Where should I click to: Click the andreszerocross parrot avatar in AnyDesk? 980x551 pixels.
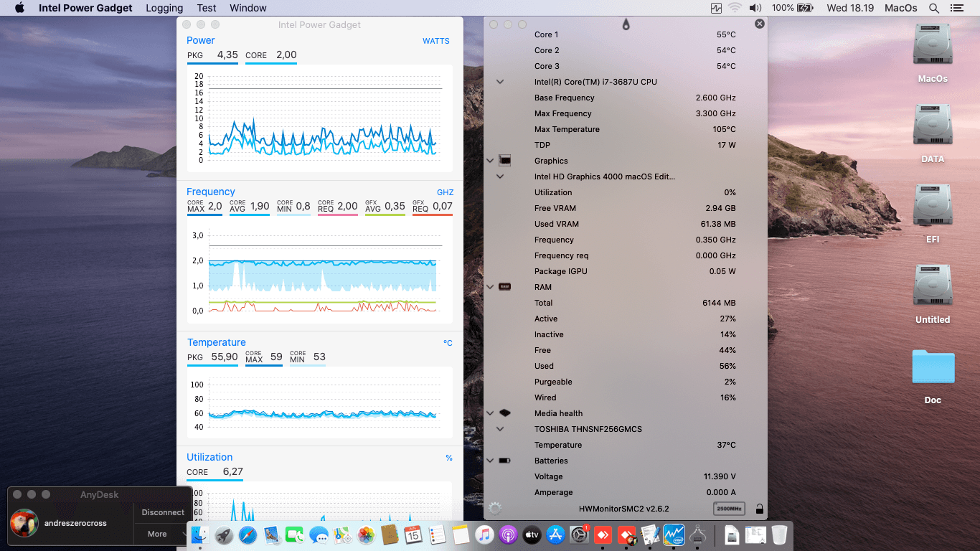(24, 523)
